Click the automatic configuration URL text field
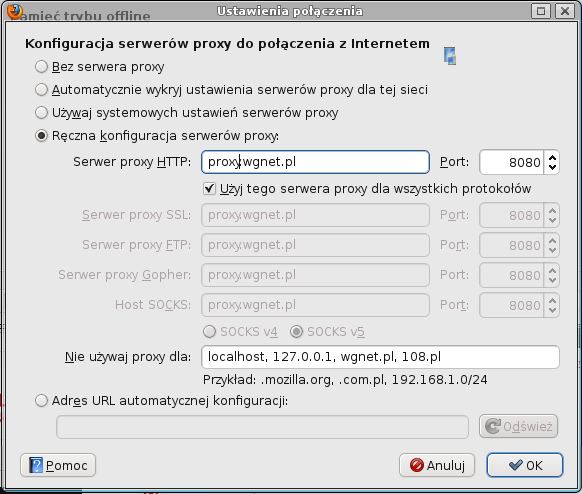This screenshot has height=494, width=582. tap(262, 427)
